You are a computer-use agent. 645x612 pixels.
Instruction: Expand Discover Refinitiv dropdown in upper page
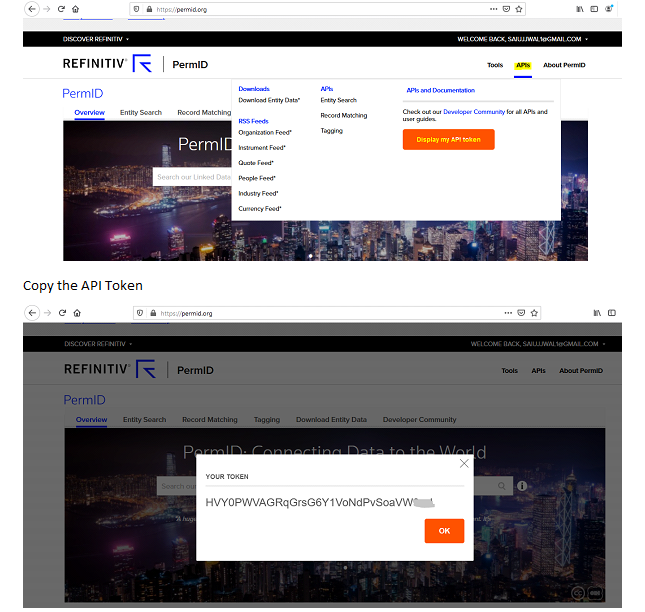click(96, 39)
